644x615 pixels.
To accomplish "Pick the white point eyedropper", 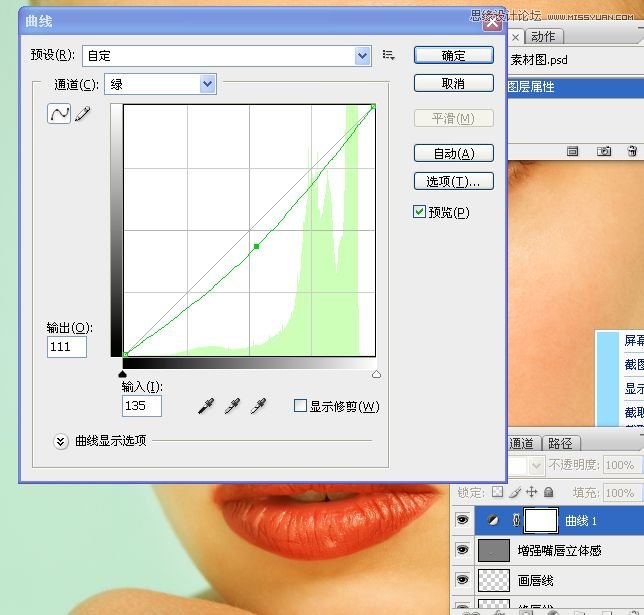I will click(258, 406).
